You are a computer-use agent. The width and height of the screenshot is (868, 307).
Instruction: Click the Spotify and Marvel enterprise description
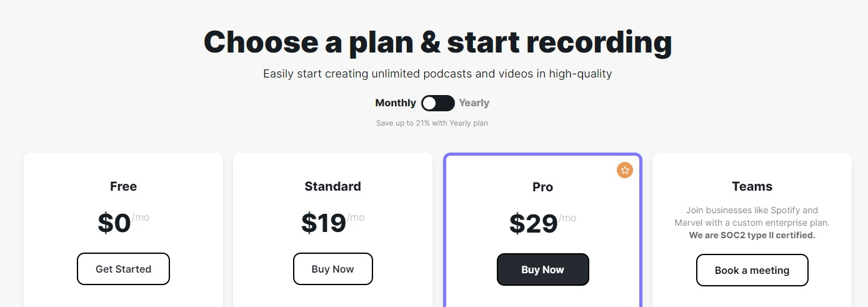tap(752, 216)
